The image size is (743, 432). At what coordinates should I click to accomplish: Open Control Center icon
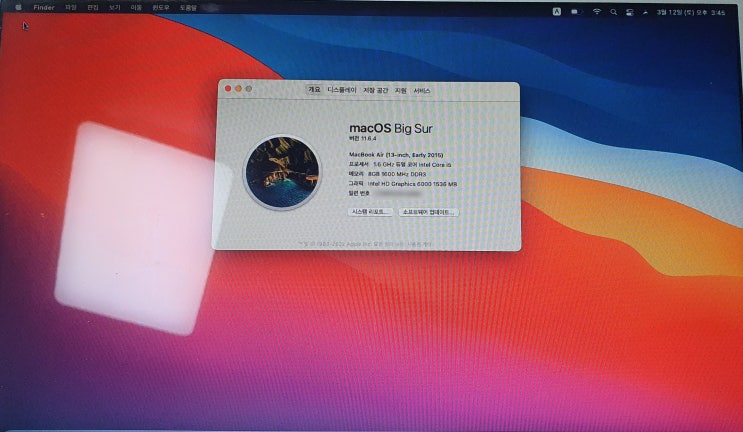click(630, 13)
